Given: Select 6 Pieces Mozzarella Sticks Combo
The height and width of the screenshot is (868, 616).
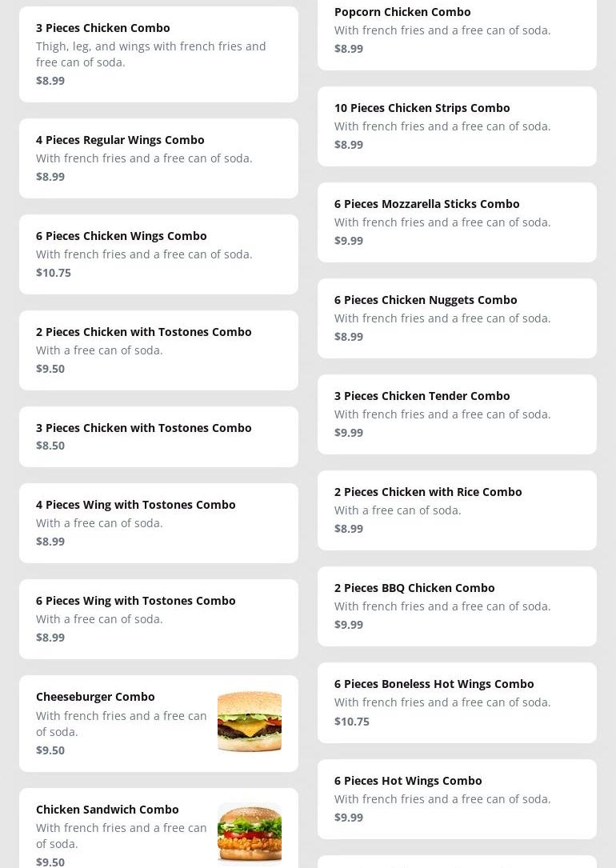Looking at the screenshot, I should [x=426, y=204].
